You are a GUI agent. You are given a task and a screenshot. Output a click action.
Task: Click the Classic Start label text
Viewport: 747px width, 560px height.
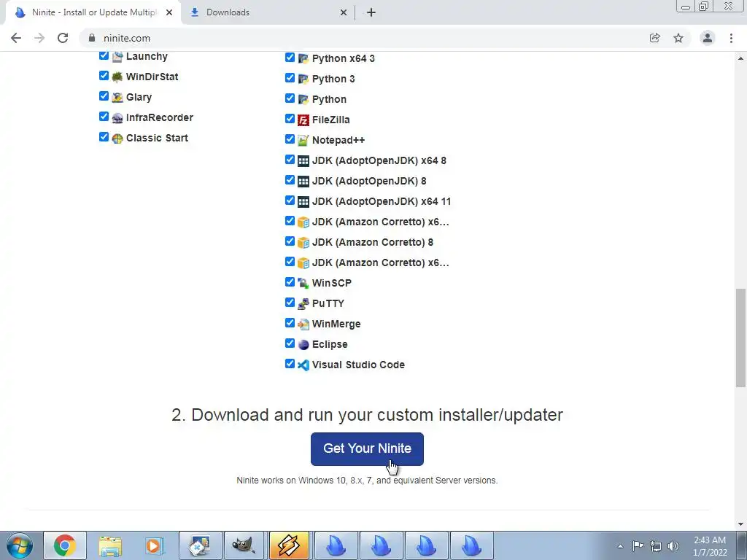pyautogui.click(x=158, y=138)
